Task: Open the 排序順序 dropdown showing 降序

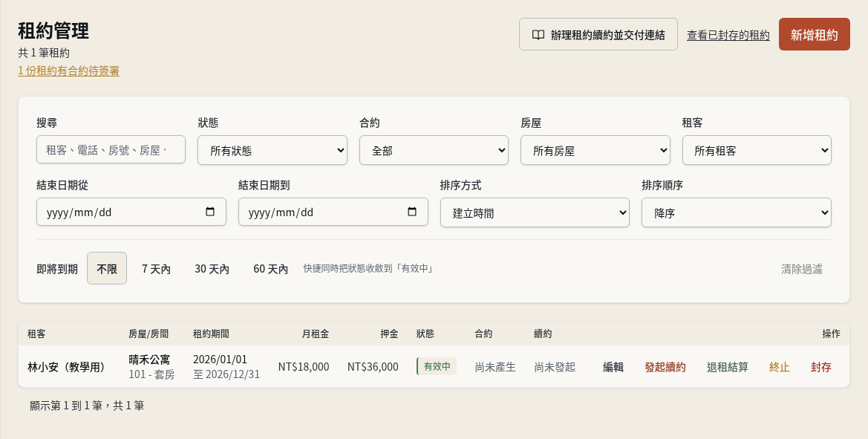Action: (x=737, y=212)
